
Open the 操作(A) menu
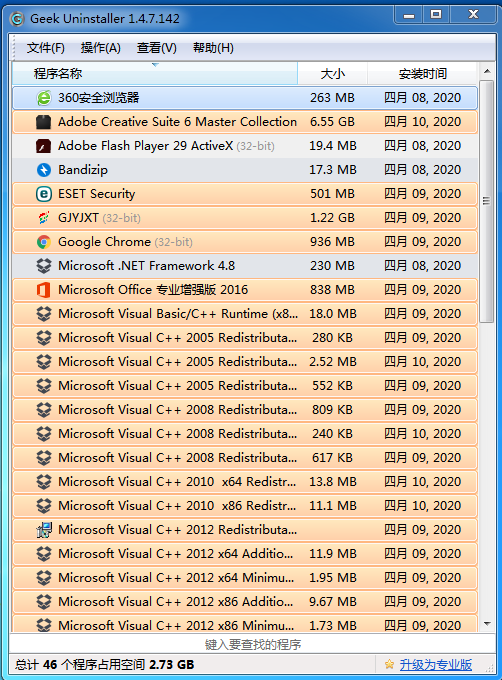coord(101,48)
